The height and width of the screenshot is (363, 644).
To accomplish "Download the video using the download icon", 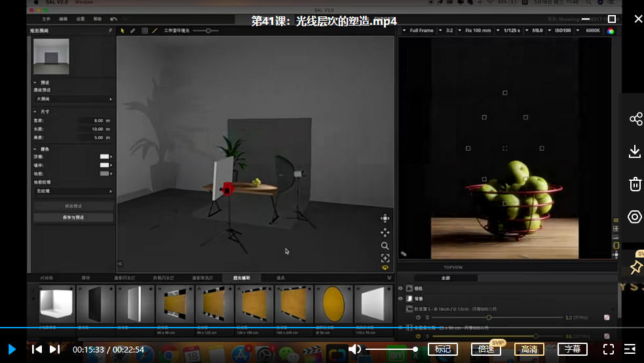I will 635,151.
